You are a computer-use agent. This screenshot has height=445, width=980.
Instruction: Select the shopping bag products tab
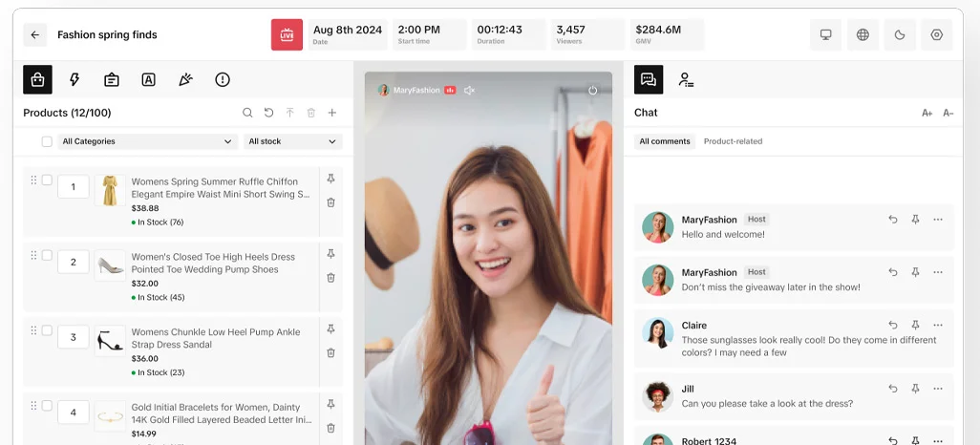tap(37, 79)
